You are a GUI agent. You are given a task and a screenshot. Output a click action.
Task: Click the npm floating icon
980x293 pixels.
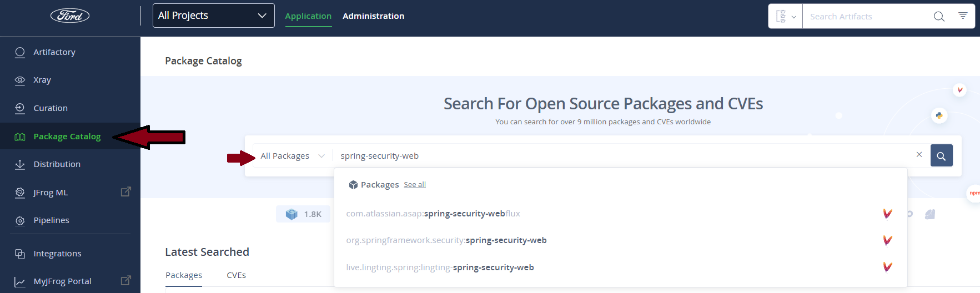974,193
